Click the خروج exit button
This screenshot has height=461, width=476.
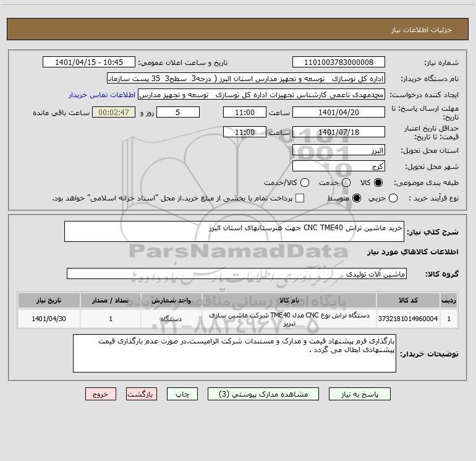tap(101, 394)
